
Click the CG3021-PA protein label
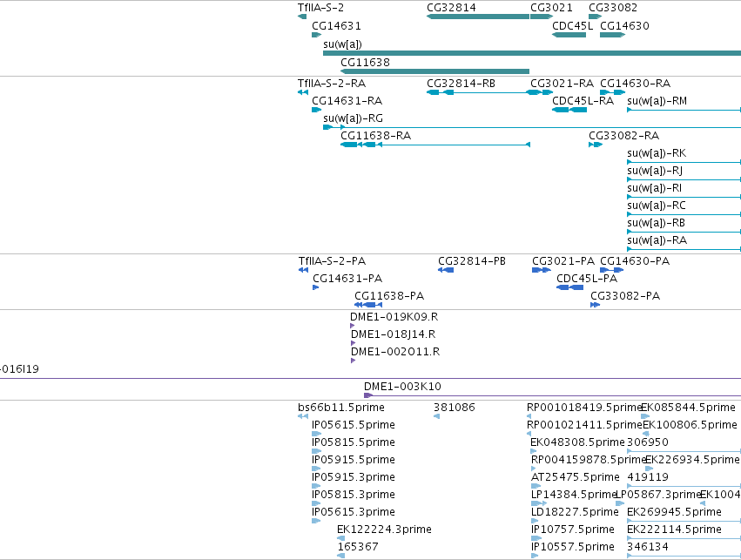tap(563, 261)
